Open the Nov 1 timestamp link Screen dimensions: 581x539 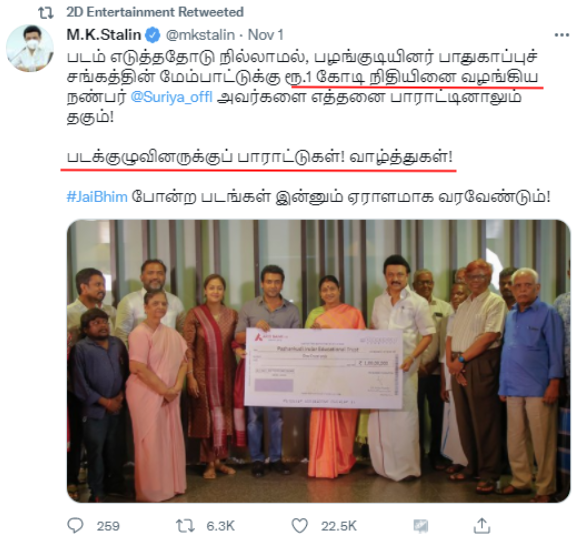point(265,35)
